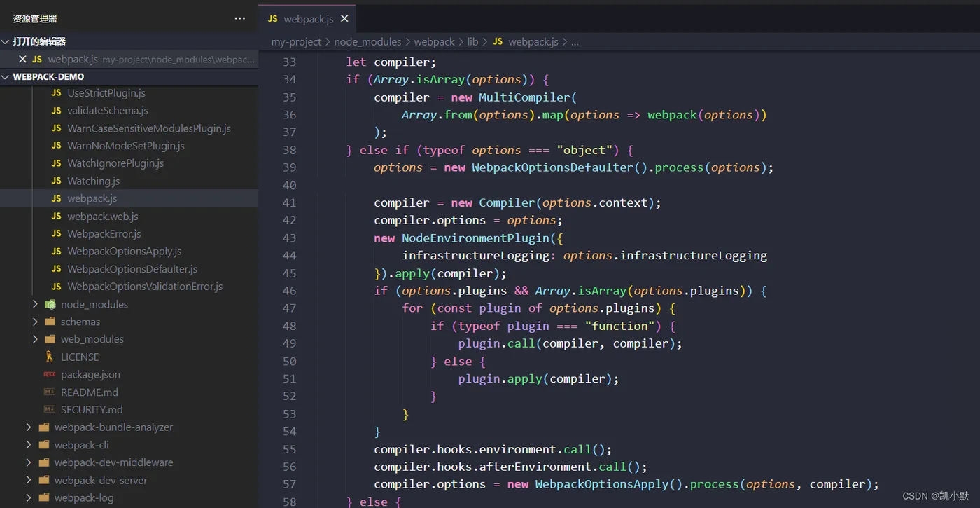The height and width of the screenshot is (508, 980).
Task: Click webpack.js in the breadcrumb
Action: click(533, 42)
